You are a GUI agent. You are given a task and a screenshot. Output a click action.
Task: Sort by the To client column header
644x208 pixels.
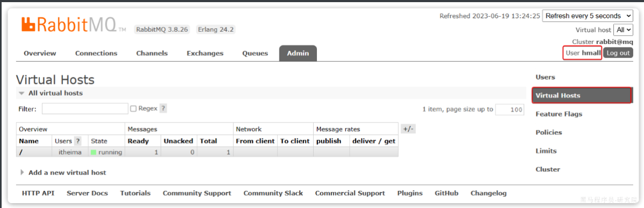295,141
